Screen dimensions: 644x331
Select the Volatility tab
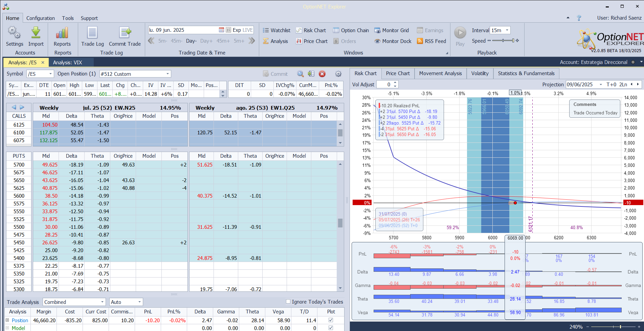point(480,73)
